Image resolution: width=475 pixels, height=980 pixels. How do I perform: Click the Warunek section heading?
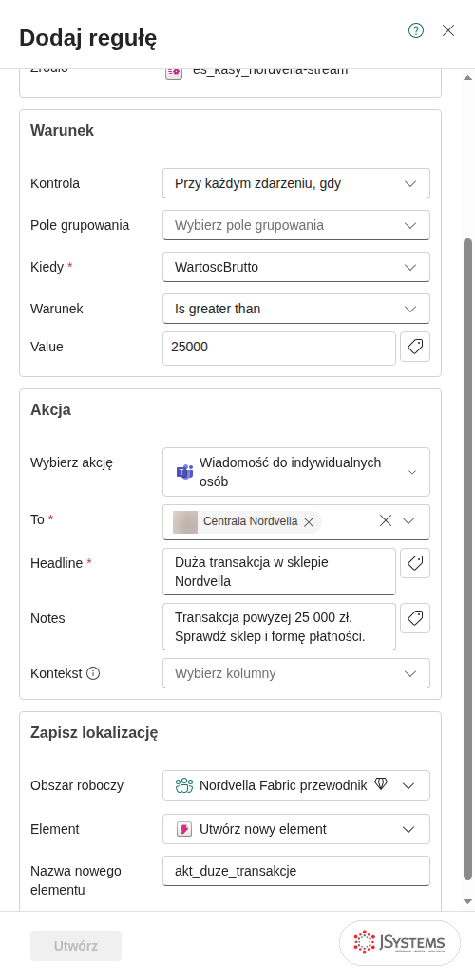click(x=62, y=131)
